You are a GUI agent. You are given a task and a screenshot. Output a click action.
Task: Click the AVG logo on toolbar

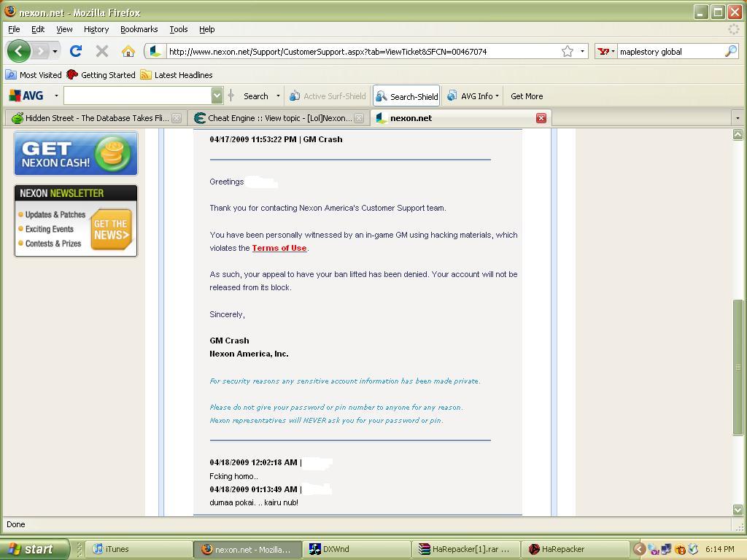point(27,96)
